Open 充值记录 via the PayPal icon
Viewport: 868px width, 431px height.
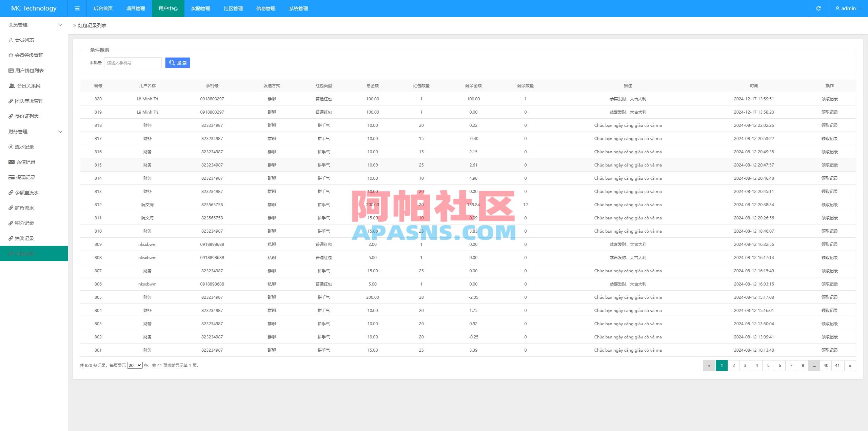pyautogui.click(x=11, y=162)
